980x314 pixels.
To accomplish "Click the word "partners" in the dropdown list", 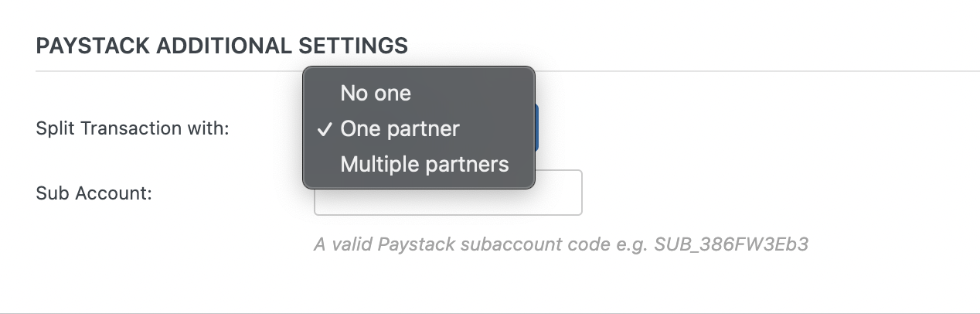I will 466,164.
